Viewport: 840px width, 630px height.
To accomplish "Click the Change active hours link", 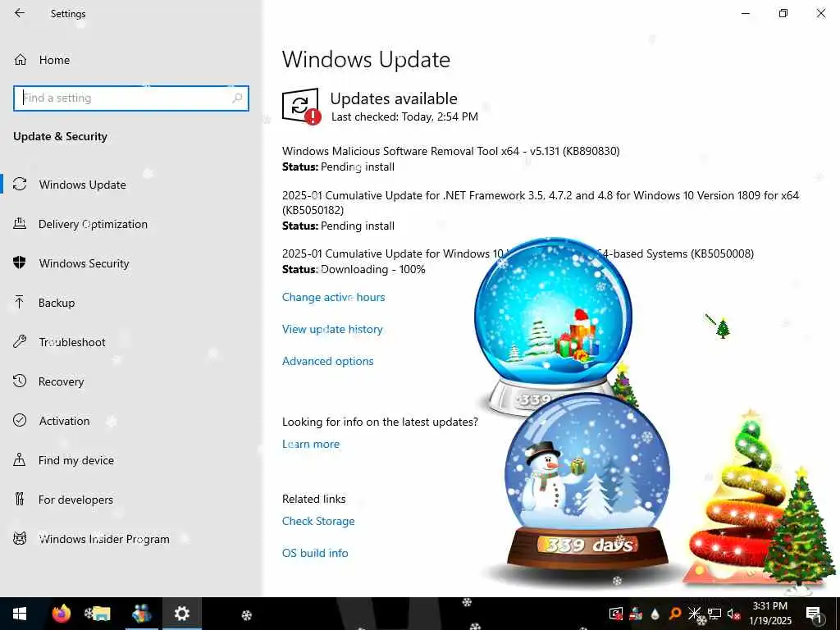I will (333, 297).
